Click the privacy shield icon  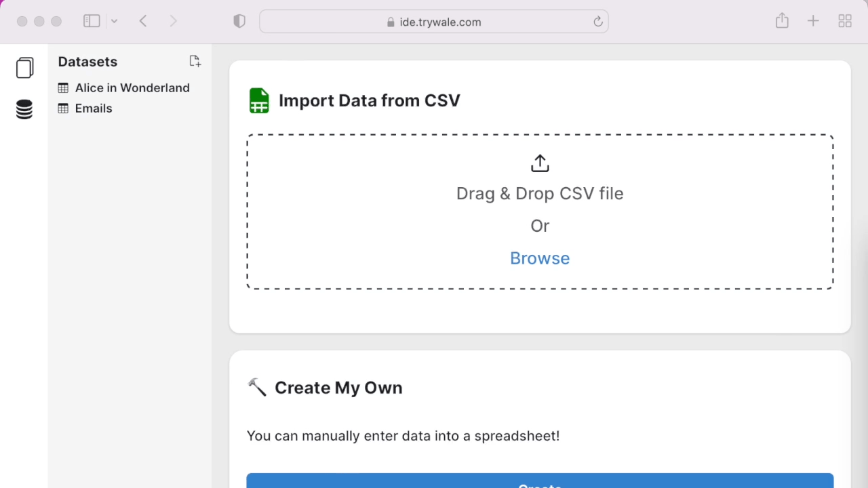click(239, 21)
